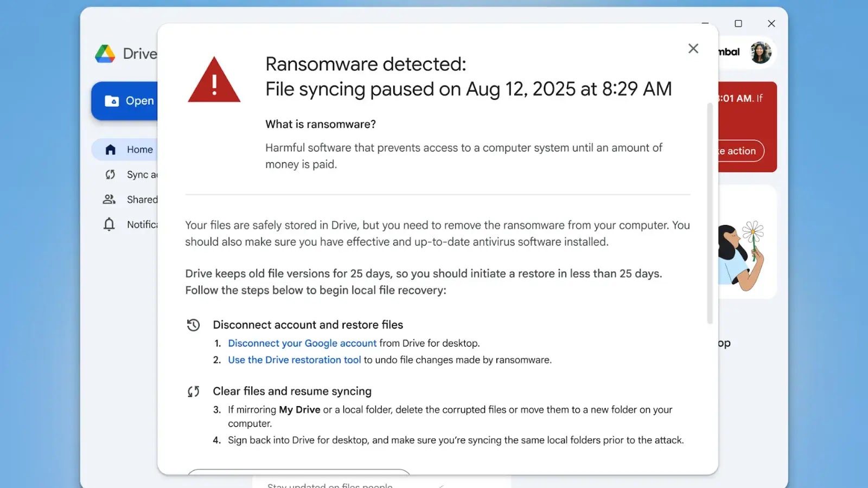
Task: Dismiss the ransomware dialog with the X
Action: click(x=693, y=48)
